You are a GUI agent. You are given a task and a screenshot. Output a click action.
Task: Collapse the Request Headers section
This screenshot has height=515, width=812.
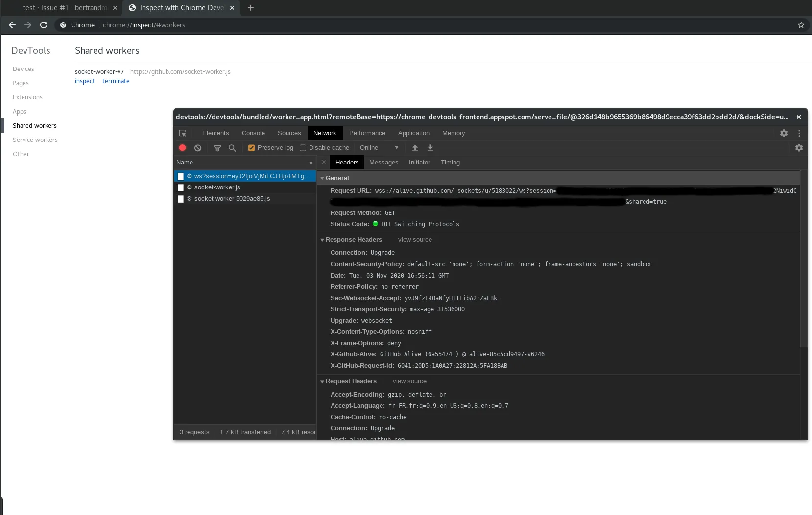(322, 381)
